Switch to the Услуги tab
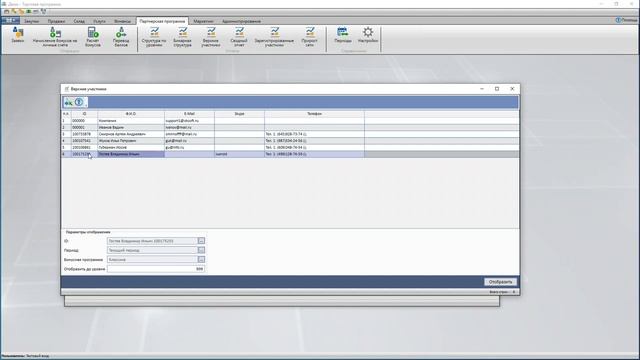This screenshot has height=360, width=640. (x=99, y=21)
